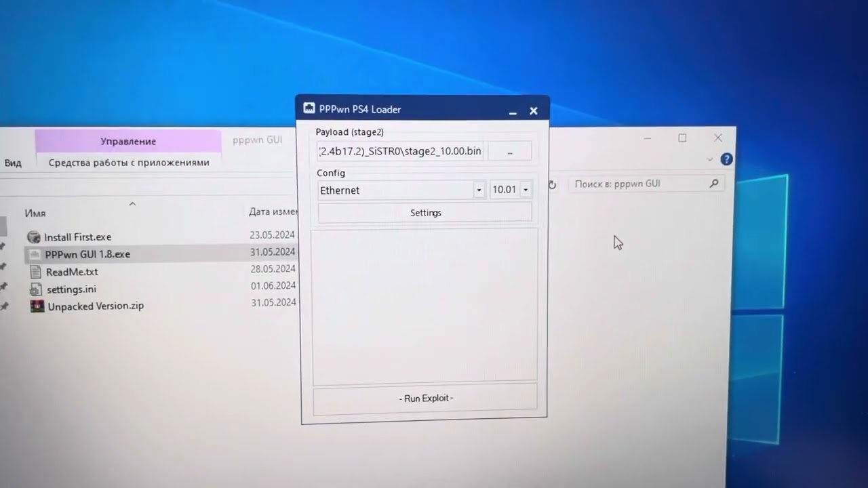Screen dimensions: 868x488
Task: Minimize the PPPwn PS4 Loader window
Action: click(x=513, y=111)
